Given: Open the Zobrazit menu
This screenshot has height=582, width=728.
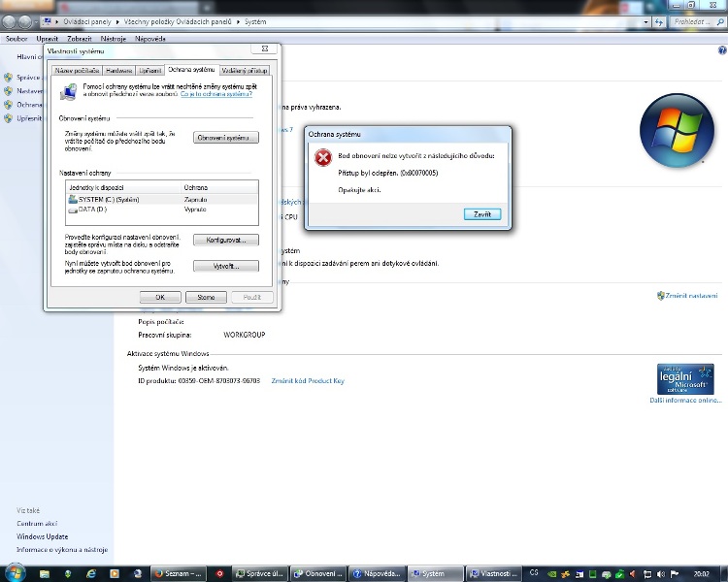Looking at the screenshot, I should click(80, 39).
